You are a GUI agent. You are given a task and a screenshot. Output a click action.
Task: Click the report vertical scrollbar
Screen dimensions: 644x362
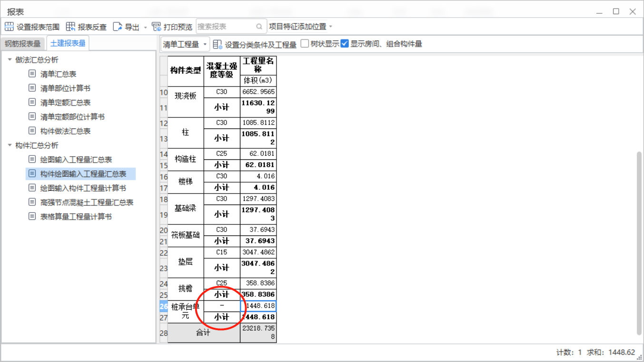(639, 243)
